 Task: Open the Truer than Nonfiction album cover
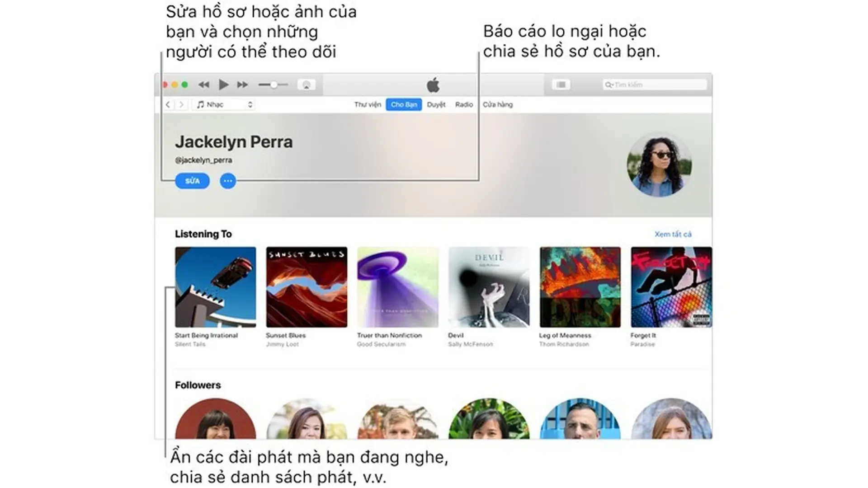(398, 287)
